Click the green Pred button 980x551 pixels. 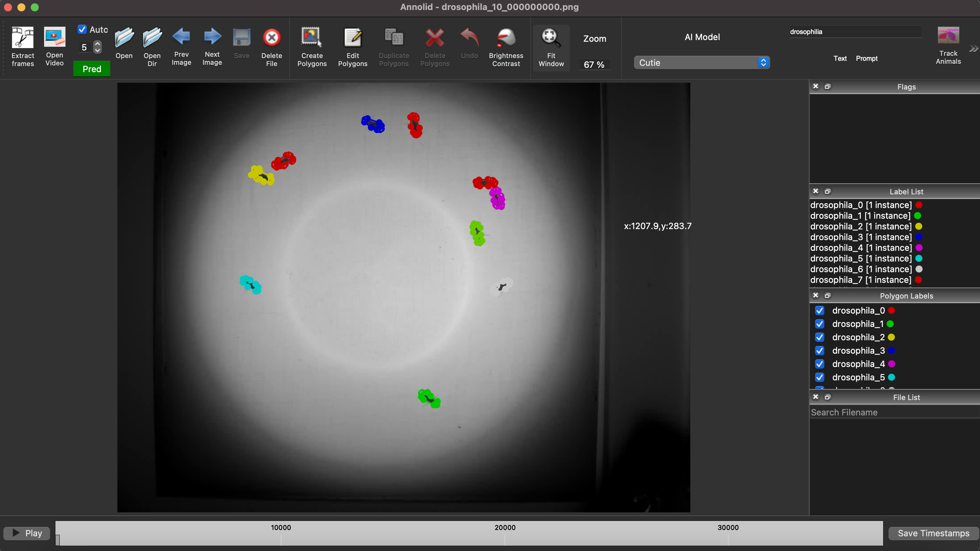(x=92, y=68)
